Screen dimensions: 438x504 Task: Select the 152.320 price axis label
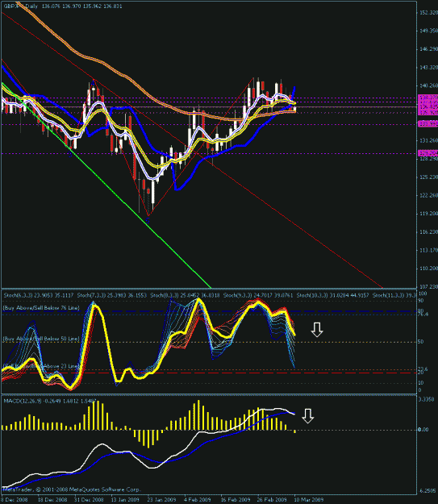(x=428, y=13)
